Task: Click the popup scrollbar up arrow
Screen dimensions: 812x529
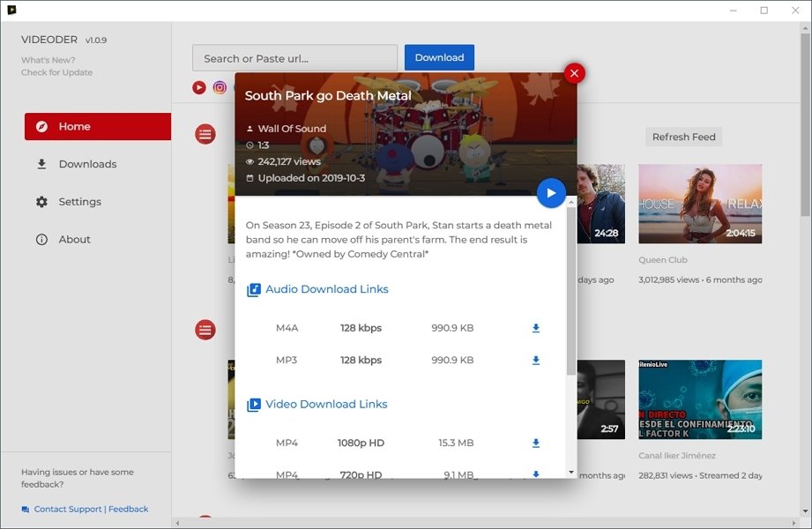Action: coord(571,202)
